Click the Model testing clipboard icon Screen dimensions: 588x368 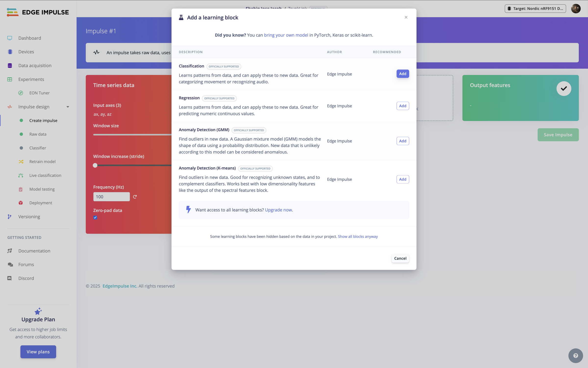pos(21,189)
